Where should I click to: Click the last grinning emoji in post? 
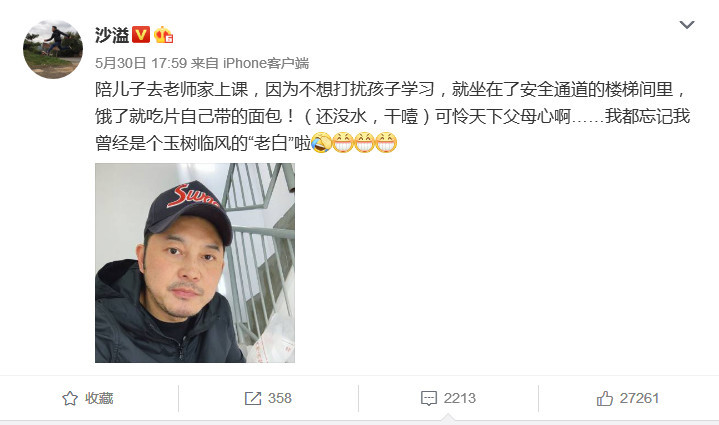coord(386,143)
